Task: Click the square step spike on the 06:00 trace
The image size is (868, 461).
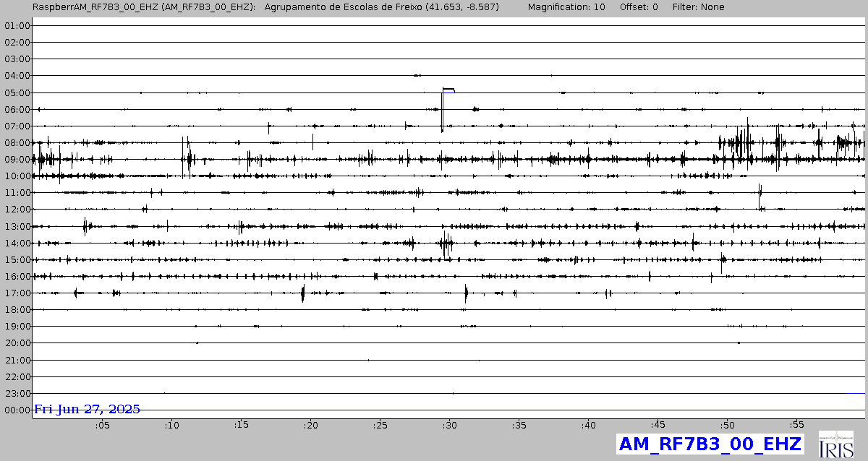Action: [x=448, y=108]
